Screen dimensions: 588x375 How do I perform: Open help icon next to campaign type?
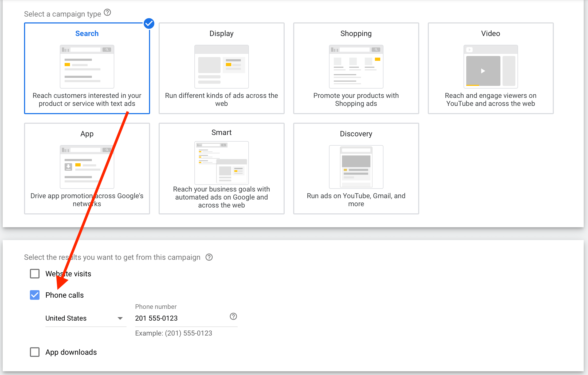coord(107,13)
